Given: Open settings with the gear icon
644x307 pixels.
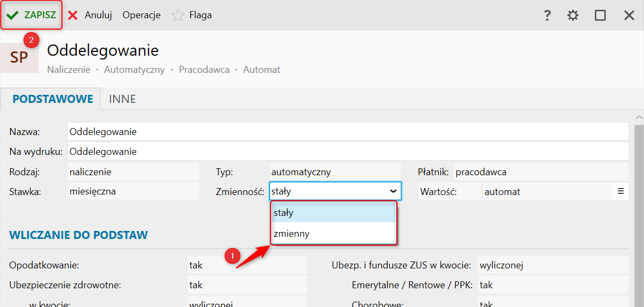Looking at the screenshot, I should coord(573,16).
